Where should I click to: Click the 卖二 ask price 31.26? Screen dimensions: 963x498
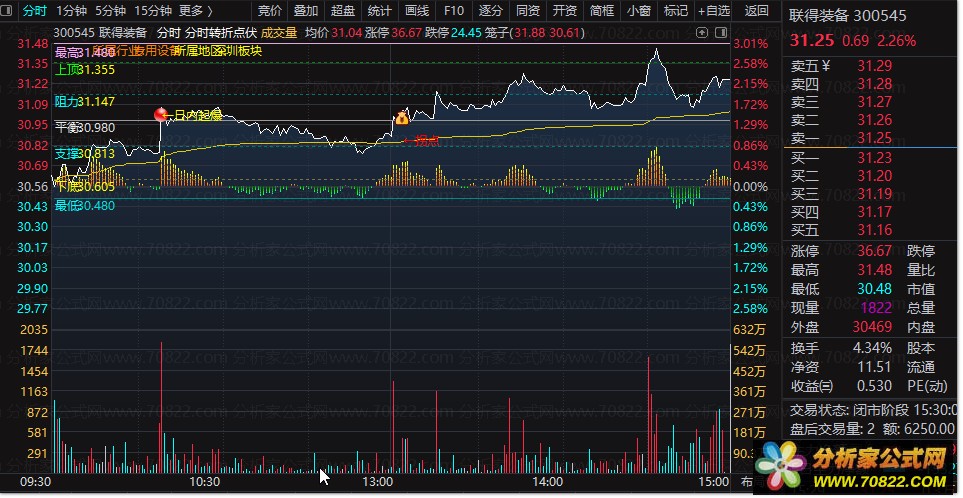point(875,120)
